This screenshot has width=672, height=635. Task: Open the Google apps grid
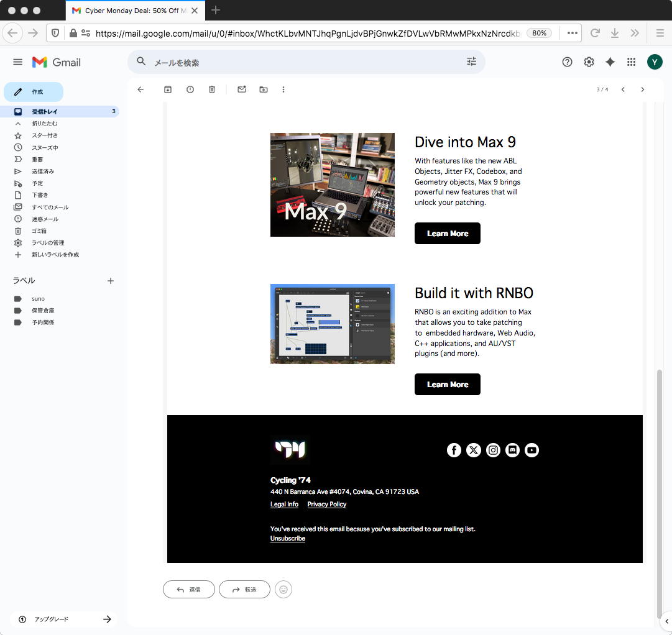pos(631,62)
